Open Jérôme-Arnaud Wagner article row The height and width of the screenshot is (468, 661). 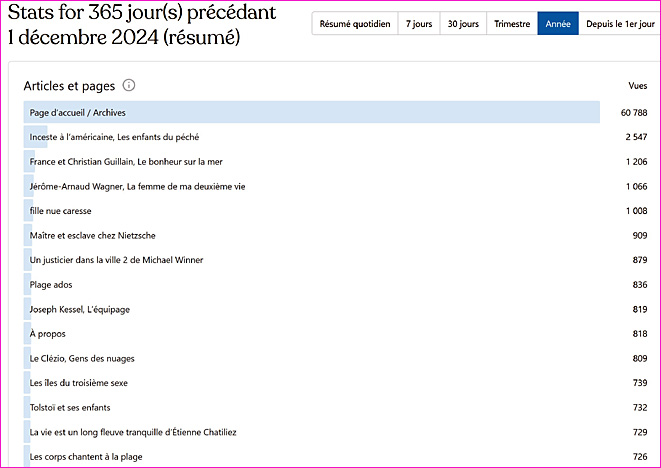tap(123, 186)
